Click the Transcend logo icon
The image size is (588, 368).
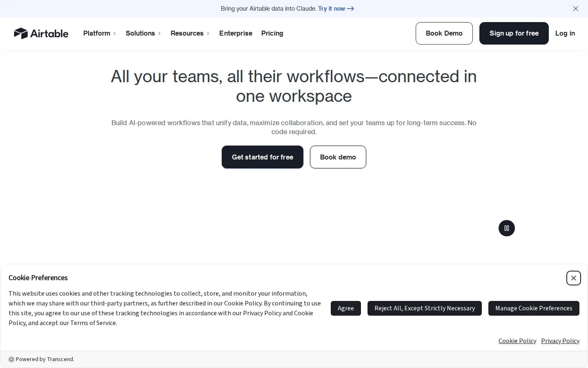pyautogui.click(x=11, y=359)
